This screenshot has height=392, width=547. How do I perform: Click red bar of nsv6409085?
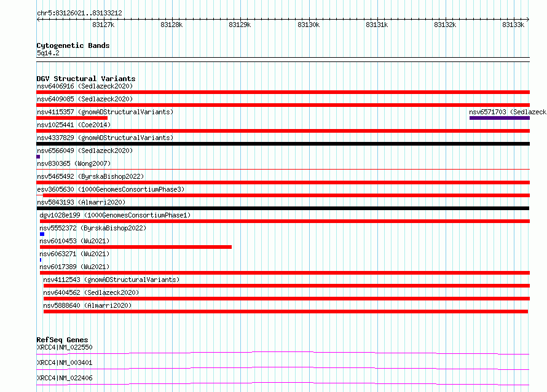point(283,105)
